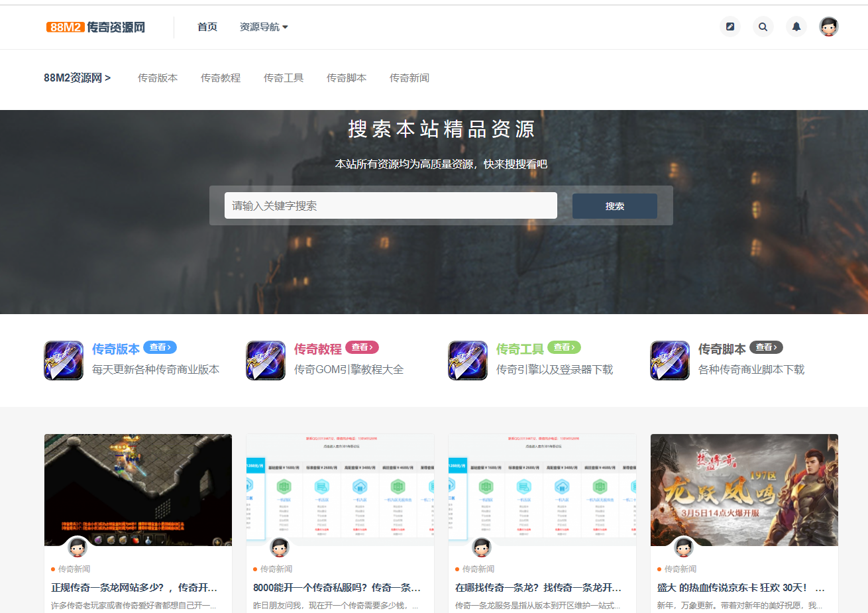Click excerpt 新年，万象更新
The width and height of the screenshot is (868, 613).
point(740,606)
